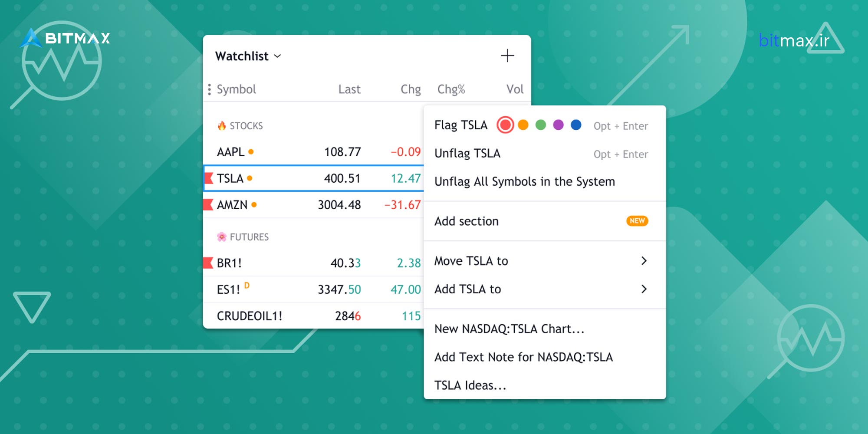The width and height of the screenshot is (868, 434).
Task: Add a symbol with the plus icon
Action: point(507,56)
